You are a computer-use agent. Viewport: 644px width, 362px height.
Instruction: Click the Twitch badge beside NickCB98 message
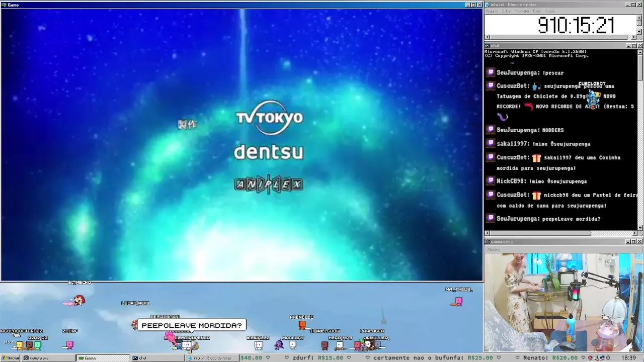point(491,181)
